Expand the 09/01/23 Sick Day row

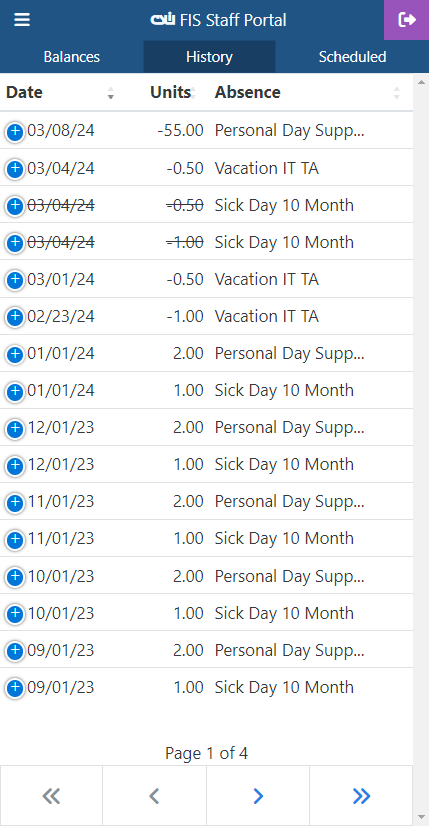coord(15,688)
